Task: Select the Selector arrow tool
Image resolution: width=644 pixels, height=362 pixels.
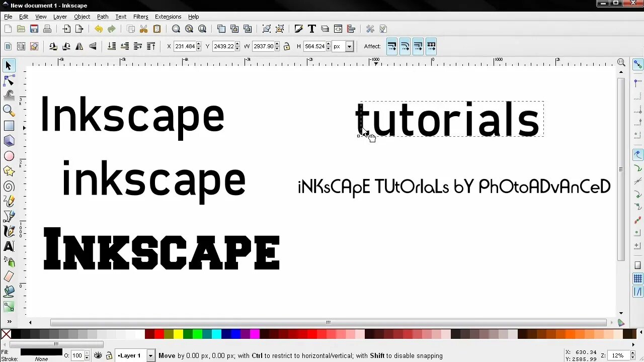Action: point(9,65)
